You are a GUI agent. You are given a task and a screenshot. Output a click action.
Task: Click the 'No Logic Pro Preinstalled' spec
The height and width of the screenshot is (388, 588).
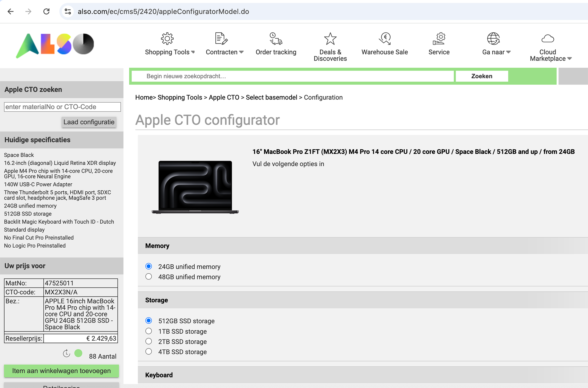(x=35, y=245)
